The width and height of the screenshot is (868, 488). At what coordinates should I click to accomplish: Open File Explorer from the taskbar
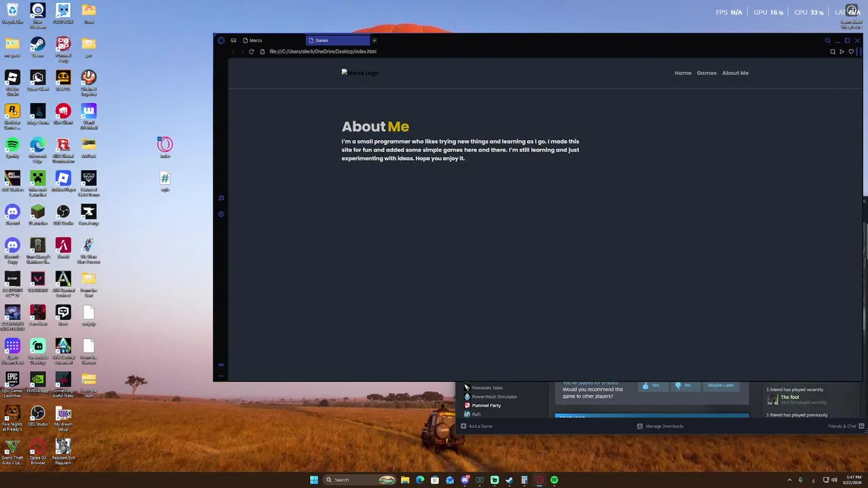click(x=405, y=480)
